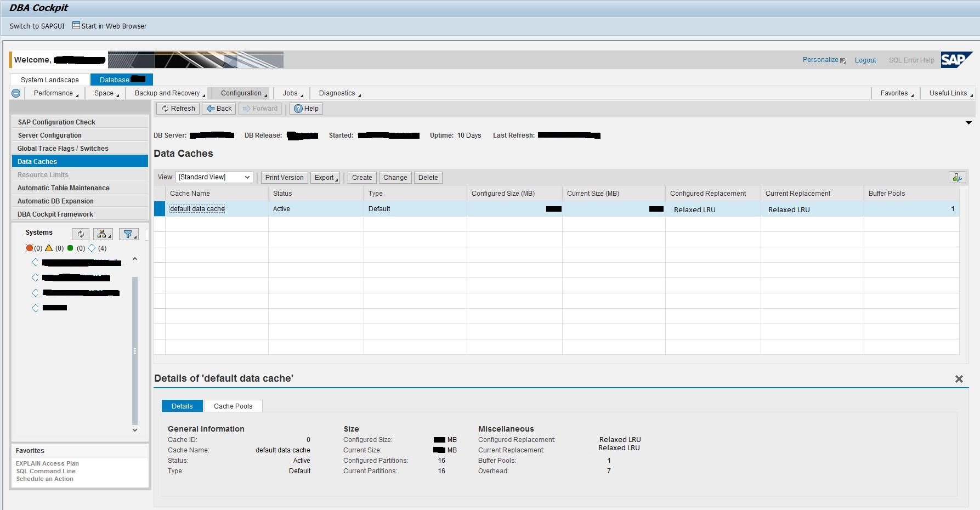
Task: Click the Start in Web Browser icon
Action: pyautogui.click(x=76, y=25)
